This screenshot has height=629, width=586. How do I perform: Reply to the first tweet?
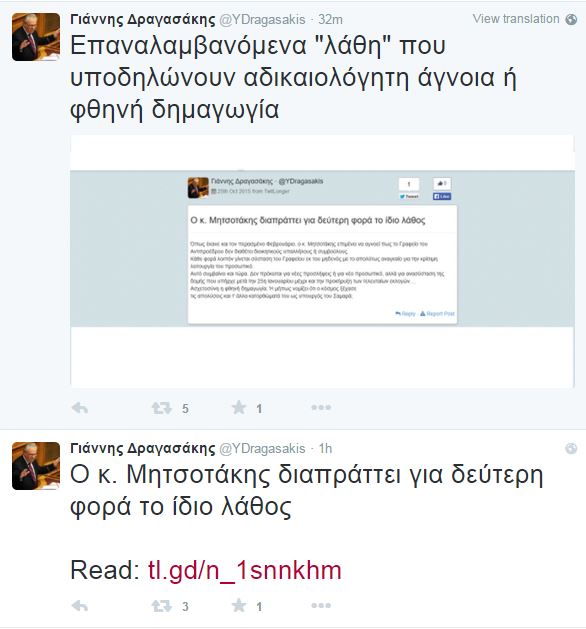coord(80,408)
